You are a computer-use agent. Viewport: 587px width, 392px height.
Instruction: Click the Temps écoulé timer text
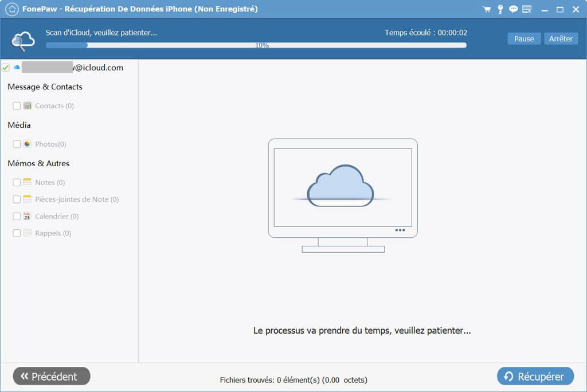click(426, 33)
